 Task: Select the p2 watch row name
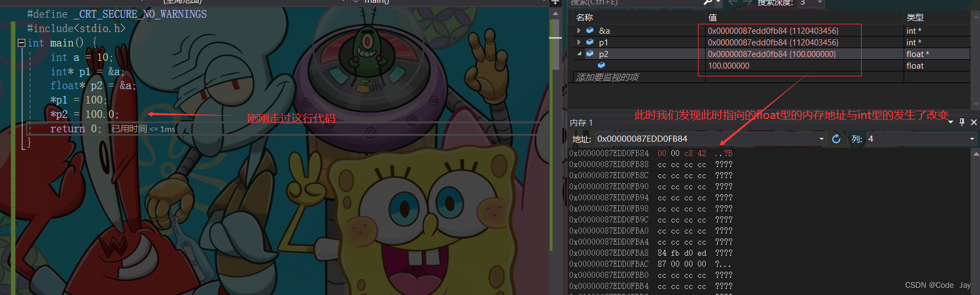(603, 54)
